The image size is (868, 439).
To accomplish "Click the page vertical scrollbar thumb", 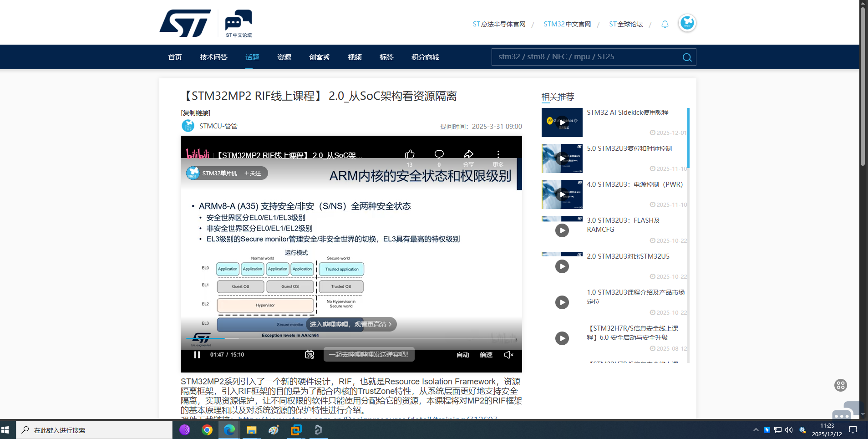I will [x=862, y=87].
